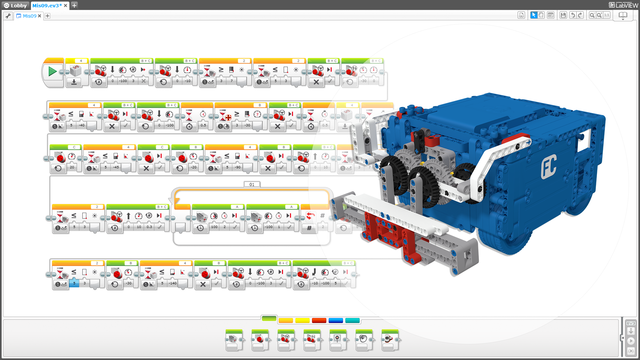640x360 pixels.
Task: Add a new project with plus tab
Action: (x=74, y=5)
